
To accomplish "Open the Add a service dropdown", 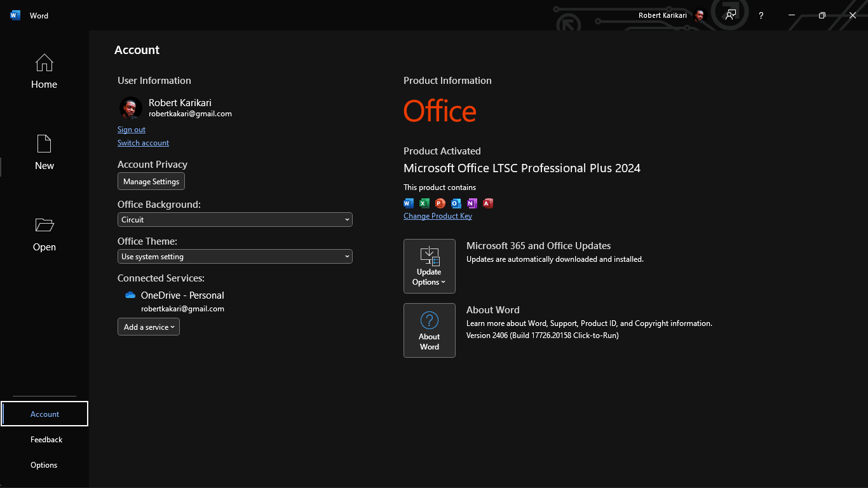I will coord(149,327).
